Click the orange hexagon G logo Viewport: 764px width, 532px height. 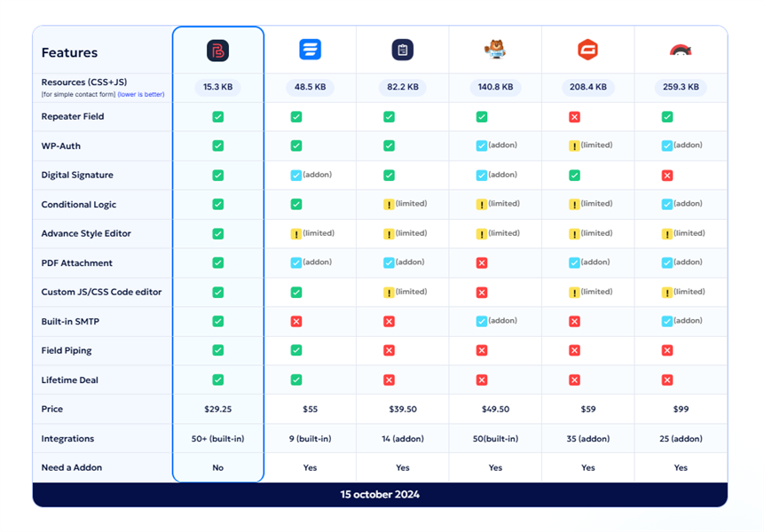pos(587,50)
